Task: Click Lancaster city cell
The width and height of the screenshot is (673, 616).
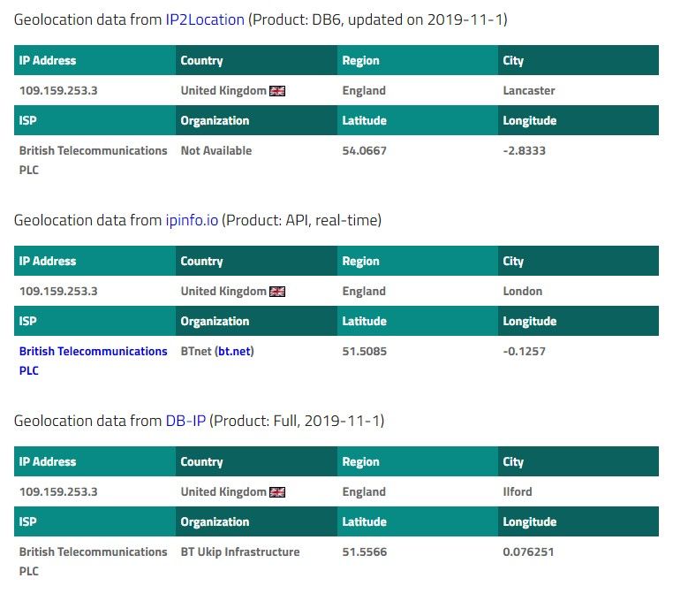Action: click(x=529, y=91)
